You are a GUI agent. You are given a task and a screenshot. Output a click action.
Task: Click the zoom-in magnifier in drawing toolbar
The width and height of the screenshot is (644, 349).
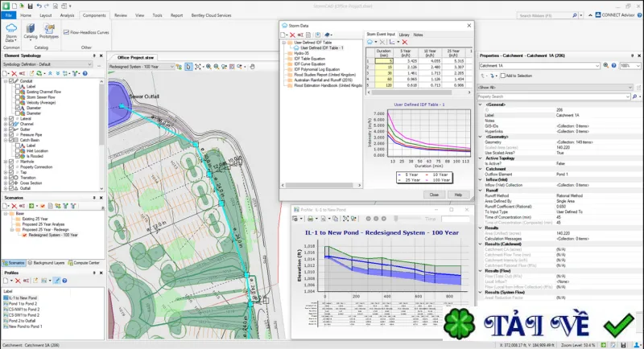tap(208, 67)
